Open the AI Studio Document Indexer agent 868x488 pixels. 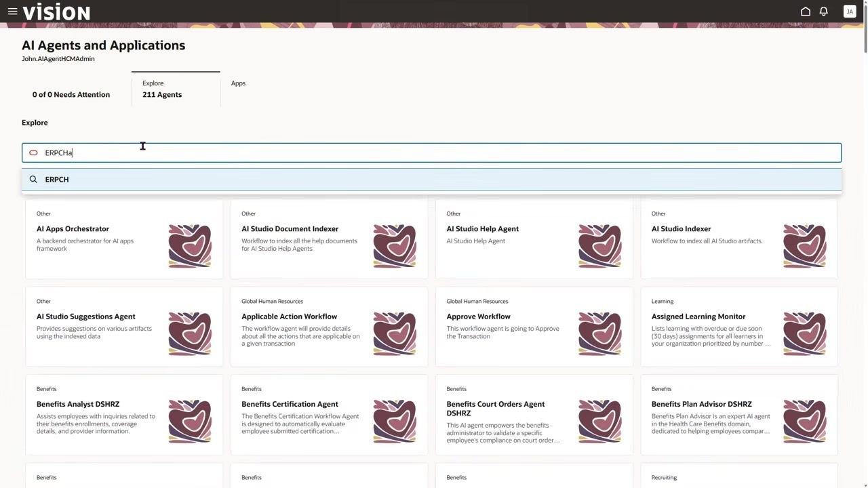click(x=290, y=229)
